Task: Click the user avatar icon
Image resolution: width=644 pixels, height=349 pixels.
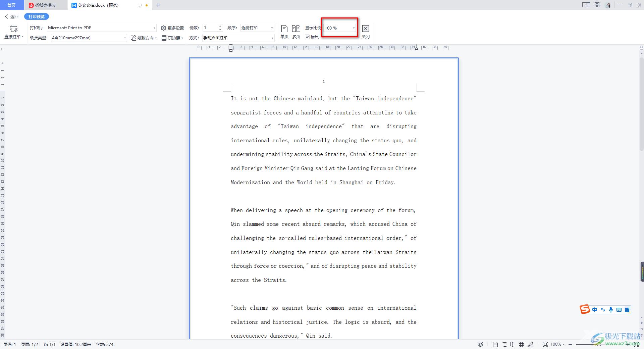Action: pyautogui.click(x=608, y=5)
